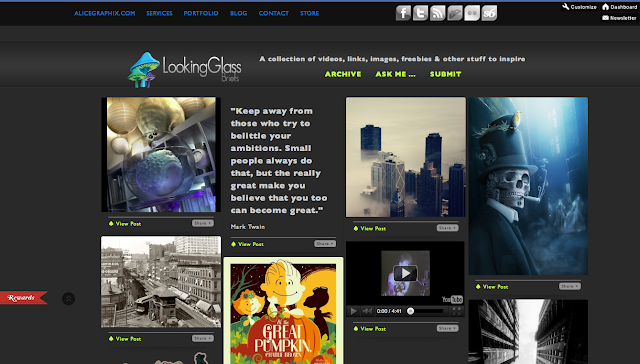Viewport: 640px width, 364px height.
Task: Open the skeleton in top hat artwork
Action: (x=528, y=186)
